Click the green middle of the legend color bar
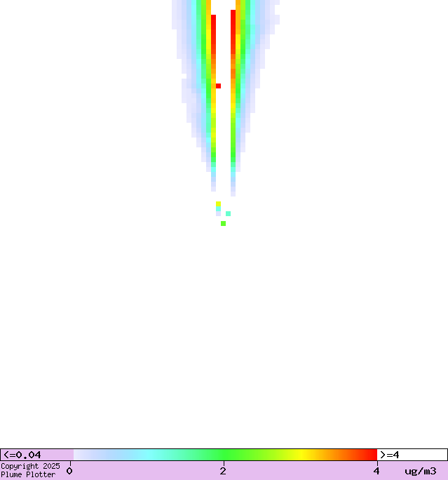This screenshot has width=448, height=480. click(224, 455)
